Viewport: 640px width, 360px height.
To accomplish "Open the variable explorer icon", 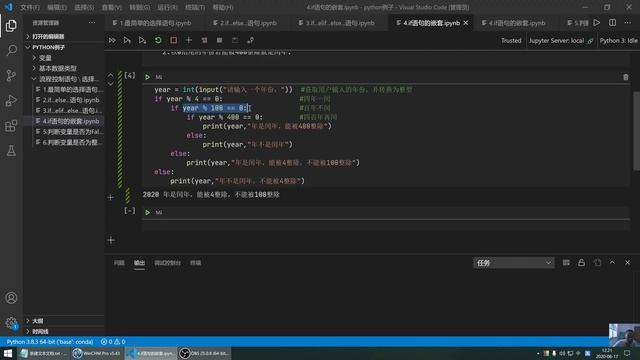I will [x=219, y=40].
